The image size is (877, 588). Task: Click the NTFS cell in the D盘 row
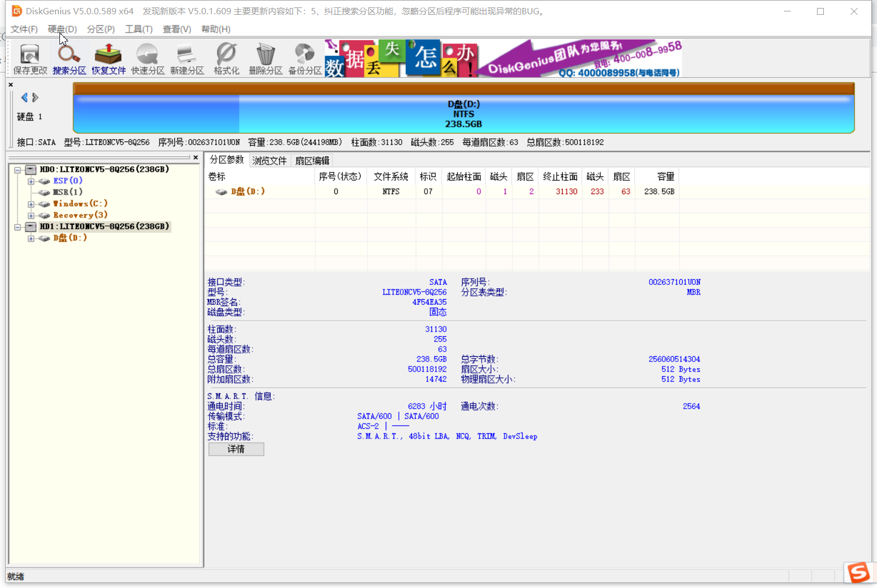391,192
